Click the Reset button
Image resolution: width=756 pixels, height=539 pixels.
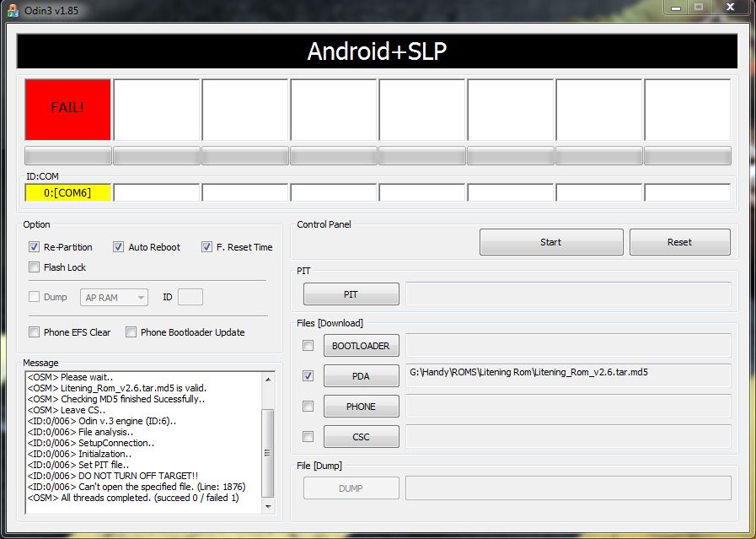(680, 242)
